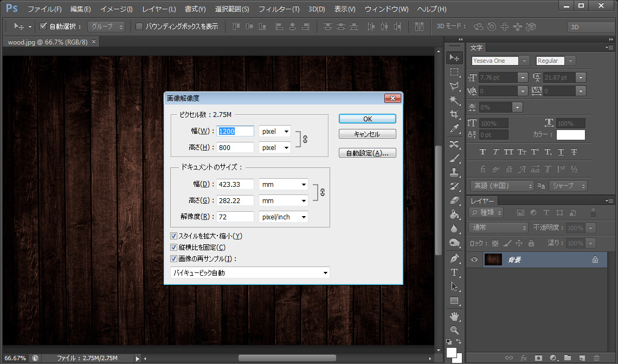Hide the 背景 layer with eye icon
The height and width of the screenshot is (364, 618).
tap(474, 260)
